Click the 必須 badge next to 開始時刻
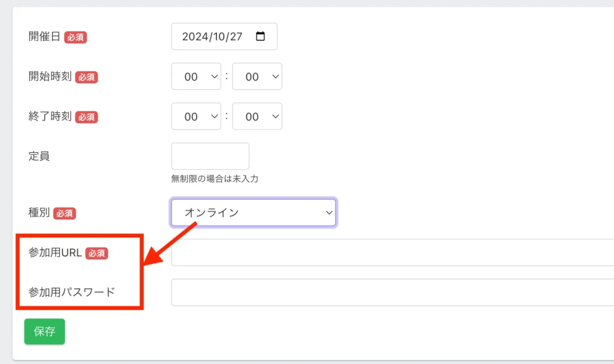 [x=86, y=77]
